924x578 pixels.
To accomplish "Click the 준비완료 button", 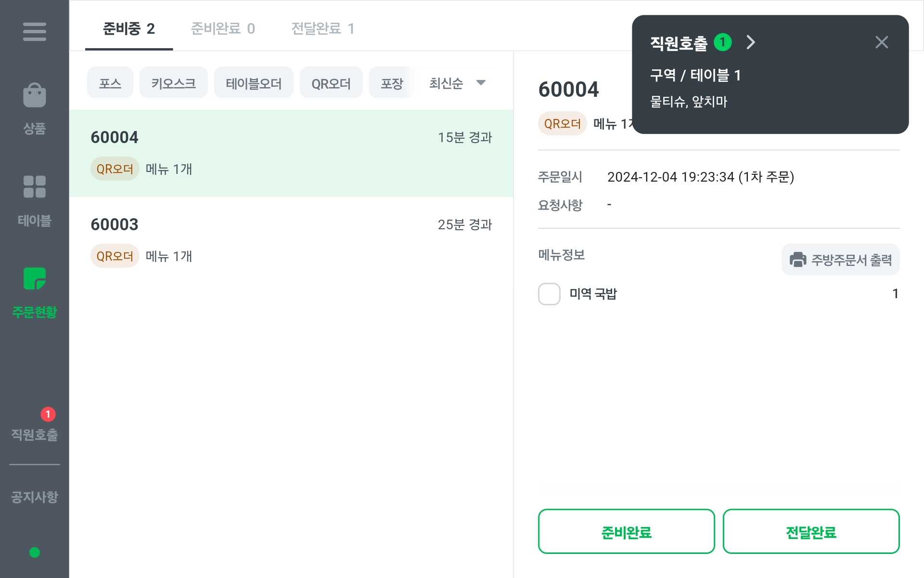I will coord(626,531).
